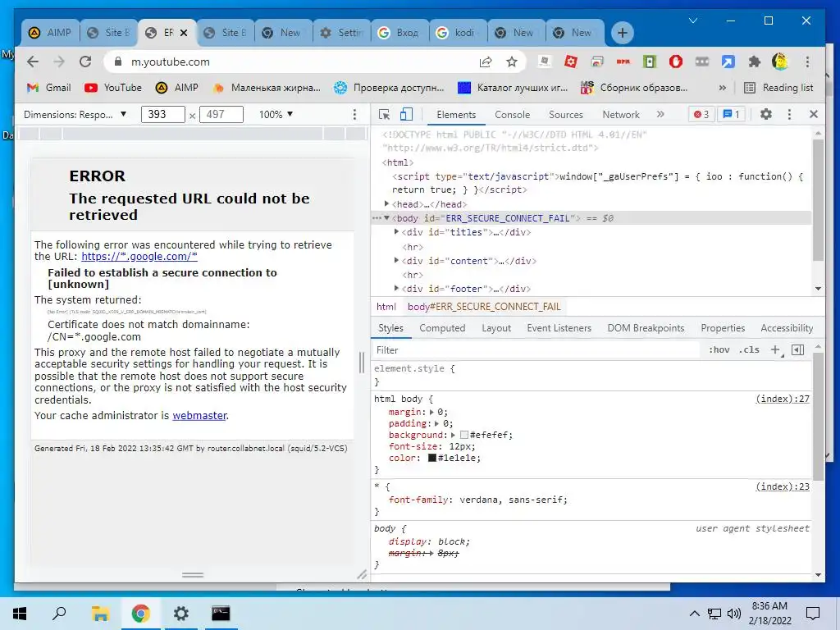Image resolution: width=840 pixels, height=630 pixels.
Task: Open the Layout tab
Action: (496, 328)
